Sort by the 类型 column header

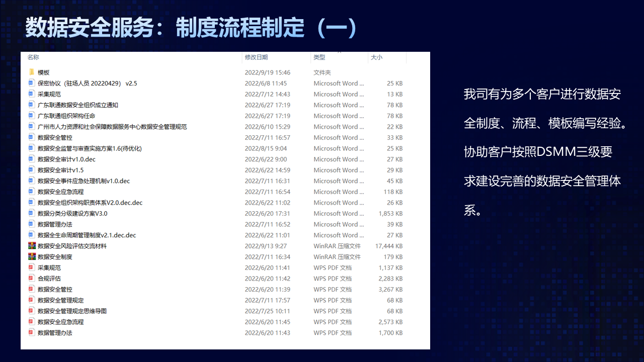point(319,57)
